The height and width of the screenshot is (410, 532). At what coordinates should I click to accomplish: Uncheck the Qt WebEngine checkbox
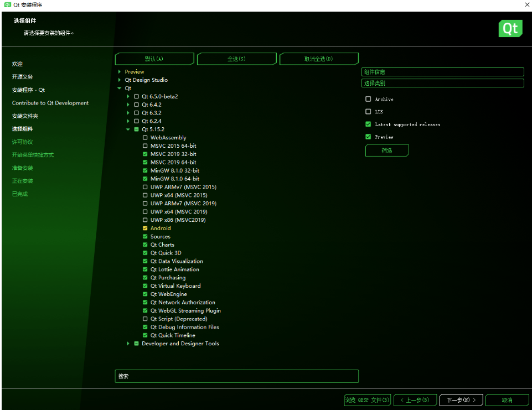(x=145, y=294)
